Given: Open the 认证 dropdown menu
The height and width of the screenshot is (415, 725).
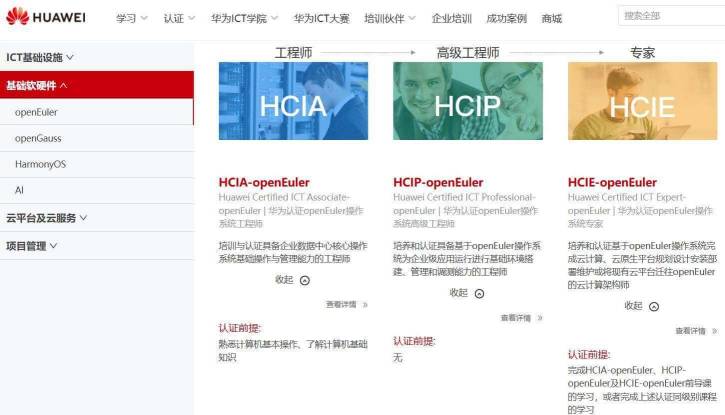Looking at the screenshot, I should [x=179, y=18].
